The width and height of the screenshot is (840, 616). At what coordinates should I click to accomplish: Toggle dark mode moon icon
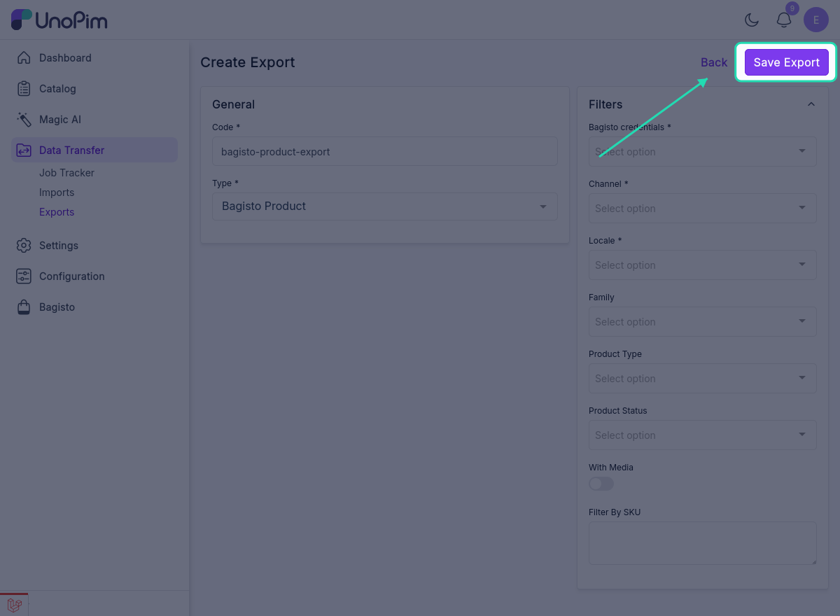tap(752, 20)
